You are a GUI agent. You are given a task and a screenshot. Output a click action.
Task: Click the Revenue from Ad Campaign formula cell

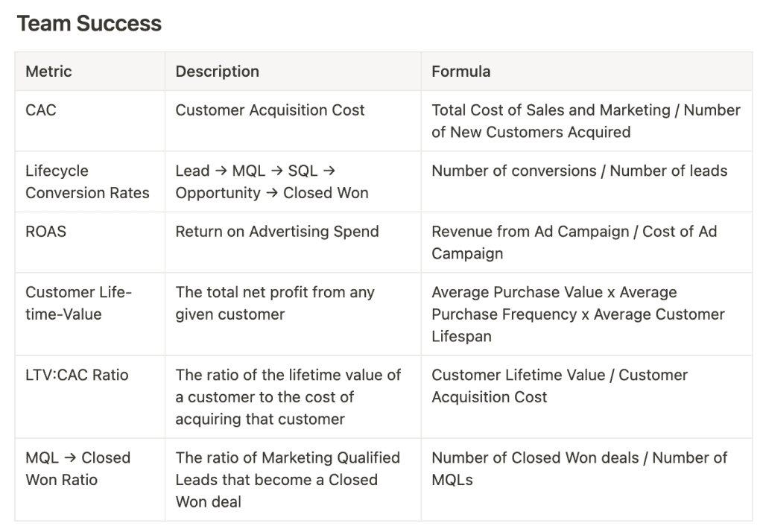coord(586,242)
